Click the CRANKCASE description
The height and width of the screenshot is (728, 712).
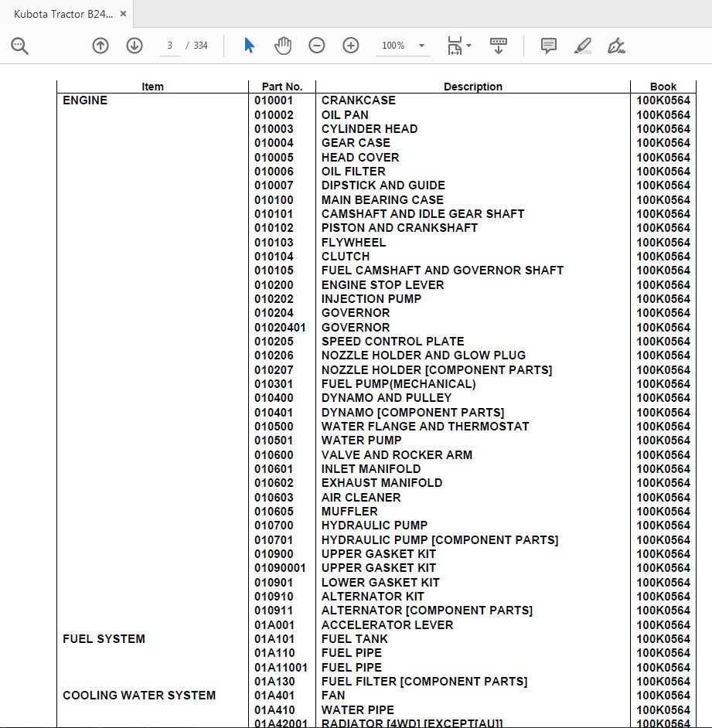click(x=359, y=100)
